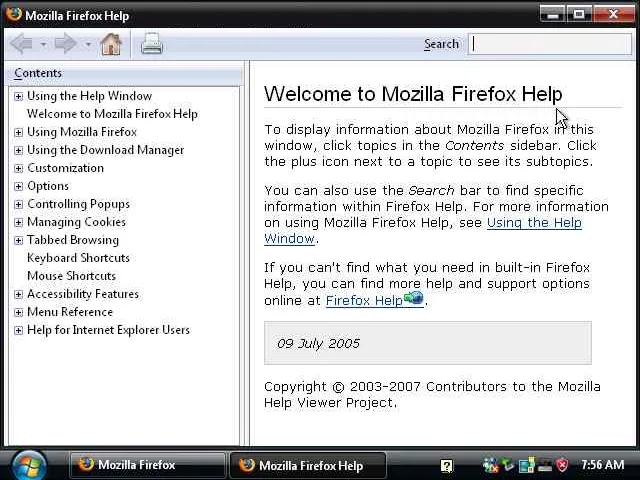
Task: Expand the Accessibility Features topic
Action: 18,294
